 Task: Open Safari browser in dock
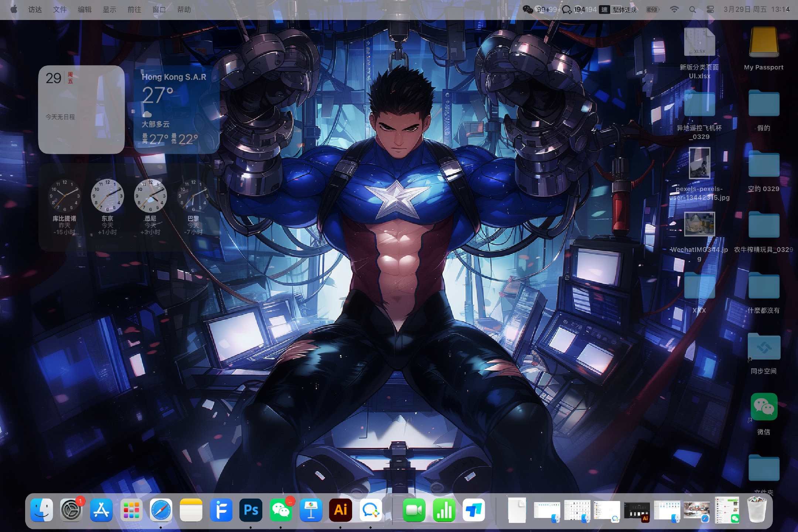tap(161, 510)
